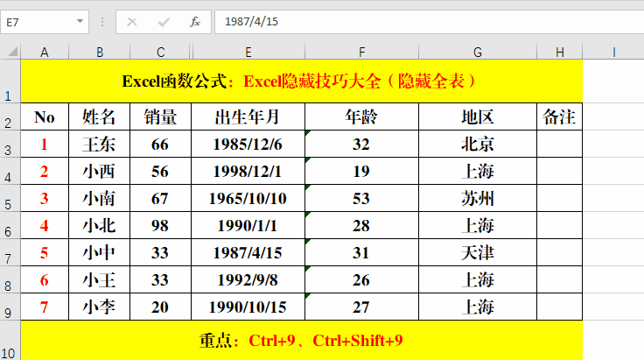Click the '备注' header cell
Image resolution: width=644 pixels, height=360 pixels.
pyautogui.click(x=559, y=116)
